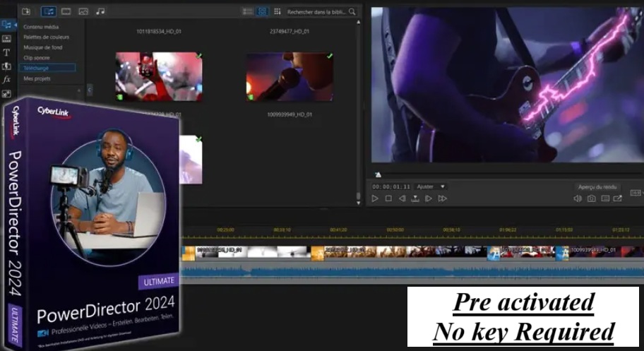644x351 pixels.
Task: Click the 1009939949_HD_01 clip label
Action: [290, 114]
